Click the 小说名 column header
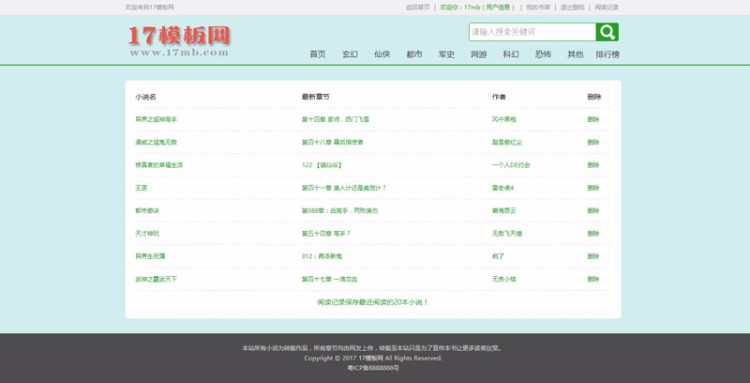The image size is (750, 383). tap(145, 97)
